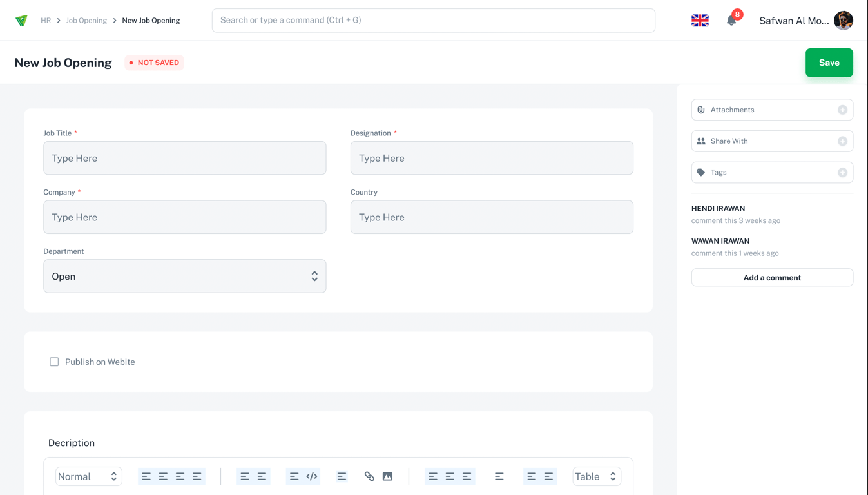Click the plus icon next to Tags
Image resolution: width=868 pixels, height=495 pixels.
click(842, 173)
